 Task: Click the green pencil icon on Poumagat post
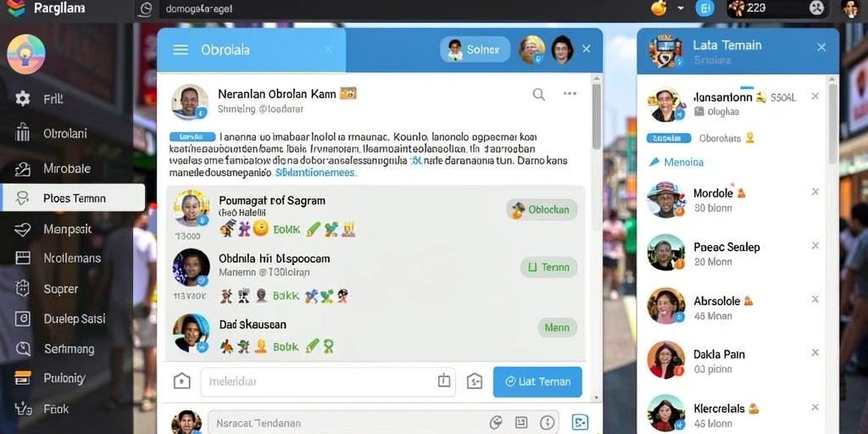(314, 229)
